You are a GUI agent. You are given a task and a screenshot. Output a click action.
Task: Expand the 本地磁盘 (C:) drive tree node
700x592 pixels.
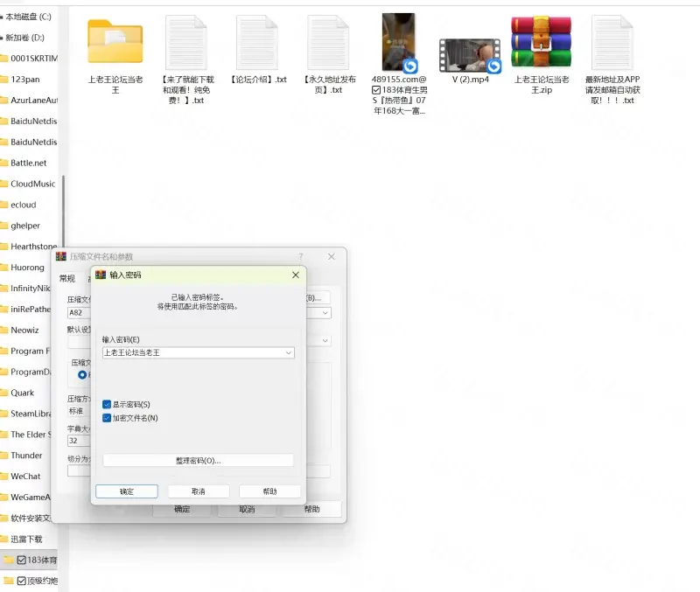[3, 17]
